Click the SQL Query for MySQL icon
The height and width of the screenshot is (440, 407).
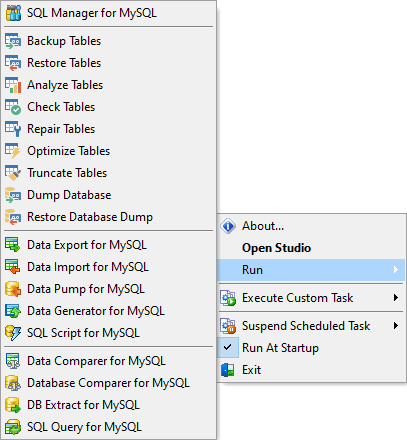coord(13,427)
